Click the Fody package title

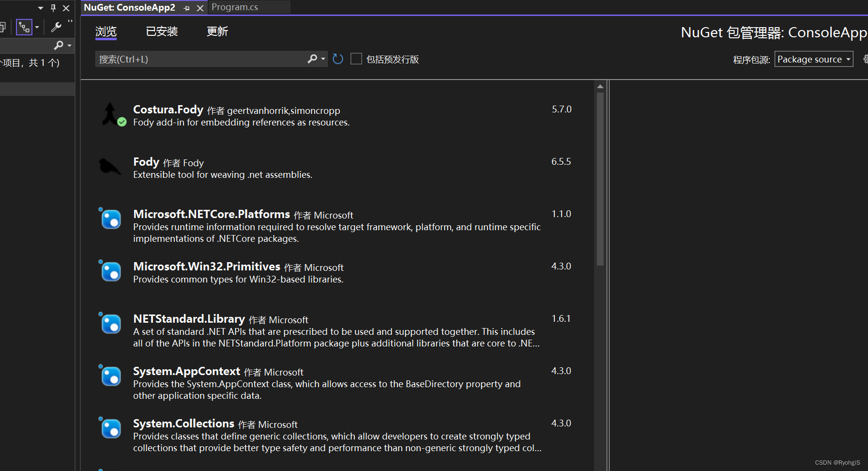coord(146,162)
